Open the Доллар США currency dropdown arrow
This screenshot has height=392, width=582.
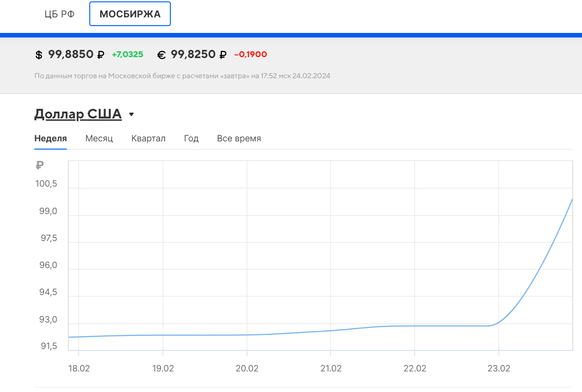tap(131, 114)
